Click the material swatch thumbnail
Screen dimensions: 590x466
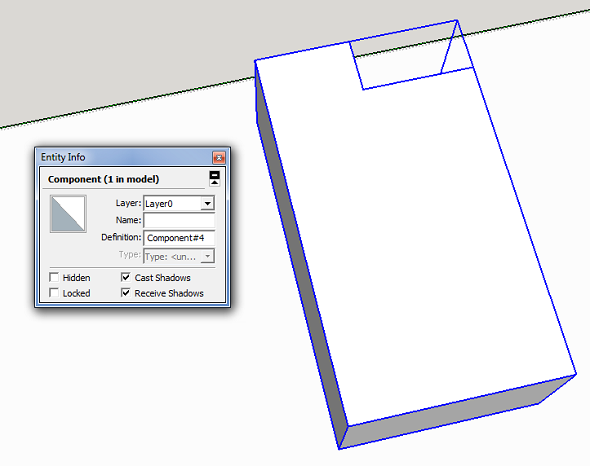68,213
